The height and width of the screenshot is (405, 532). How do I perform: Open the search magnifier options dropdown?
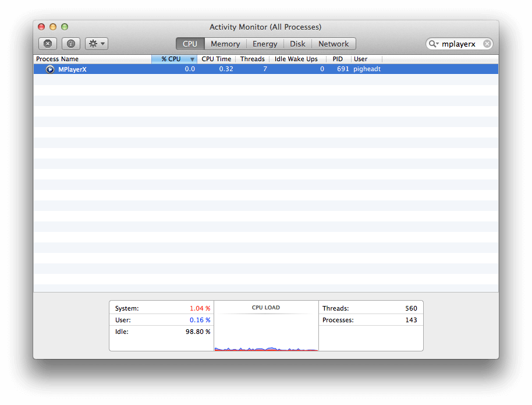(433, 44)
